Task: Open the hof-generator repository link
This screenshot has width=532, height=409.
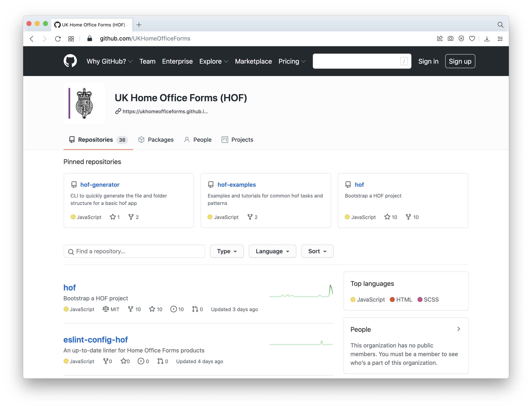Action: point(100,185)
